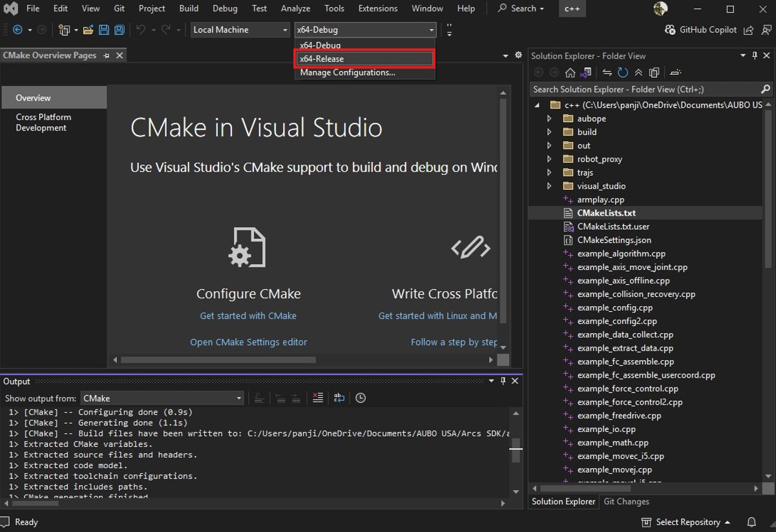Open the user account avatar
The height and width of the screenshot is (532, 776).
coord(660,9)
